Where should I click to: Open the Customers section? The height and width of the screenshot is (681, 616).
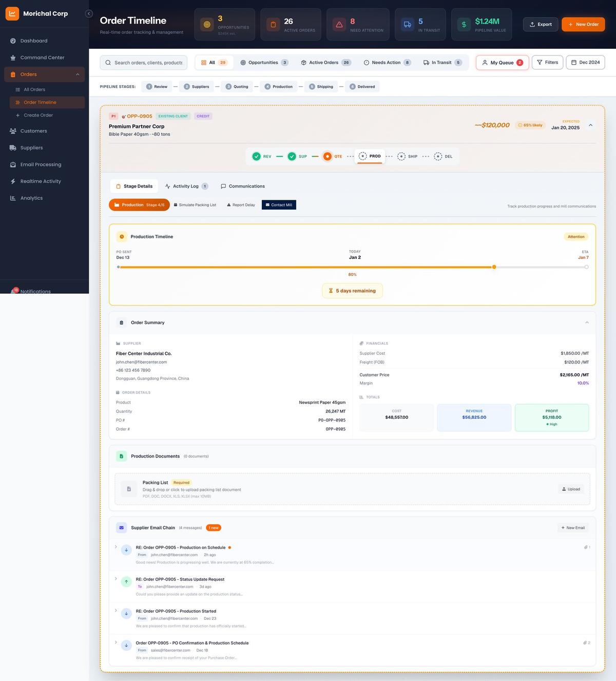[33, 131]
